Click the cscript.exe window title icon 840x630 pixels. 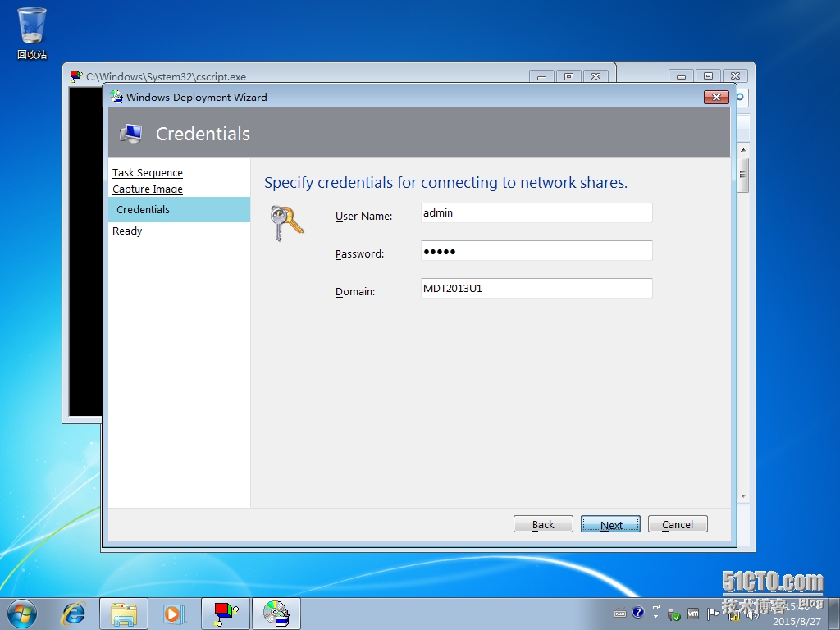pos(76,76)
